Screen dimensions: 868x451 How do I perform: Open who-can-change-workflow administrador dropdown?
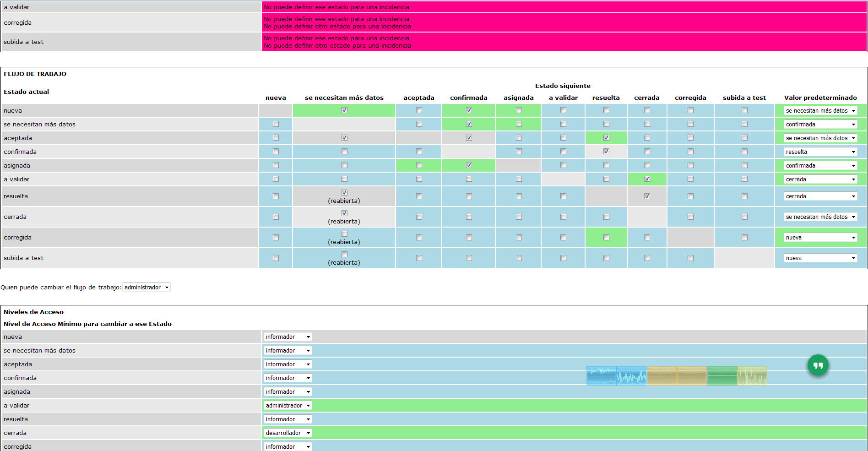point(146,288)
